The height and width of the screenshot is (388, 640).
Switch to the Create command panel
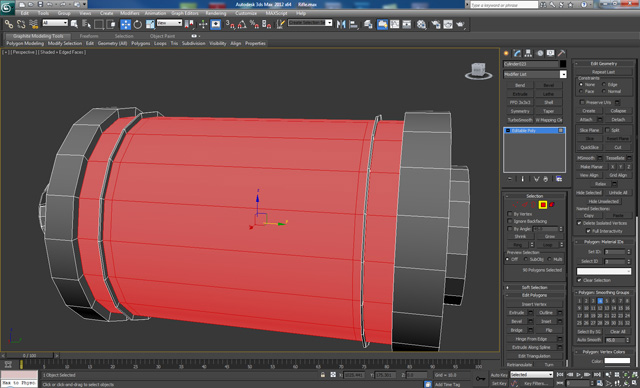click(507, 53)
